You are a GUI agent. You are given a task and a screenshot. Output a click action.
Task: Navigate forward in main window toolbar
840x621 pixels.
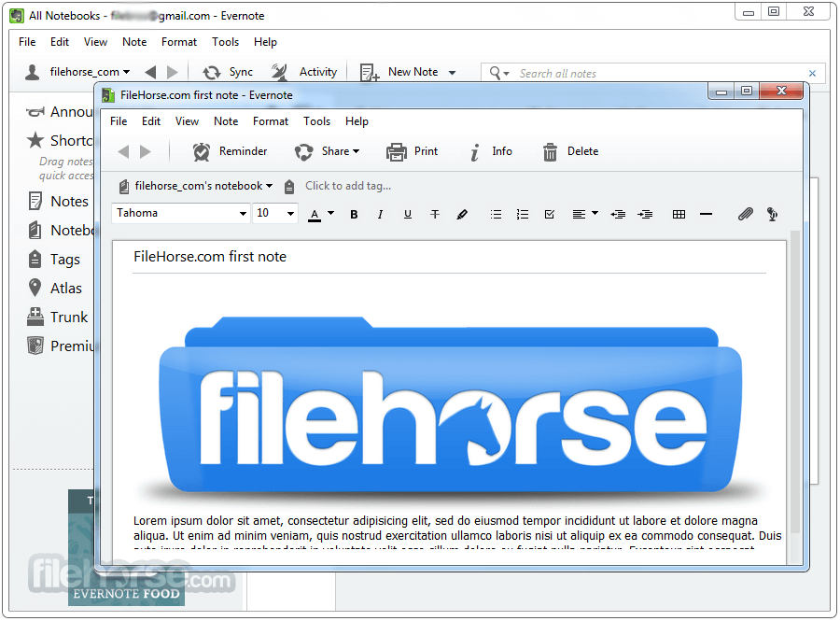(x=172, y=72)
